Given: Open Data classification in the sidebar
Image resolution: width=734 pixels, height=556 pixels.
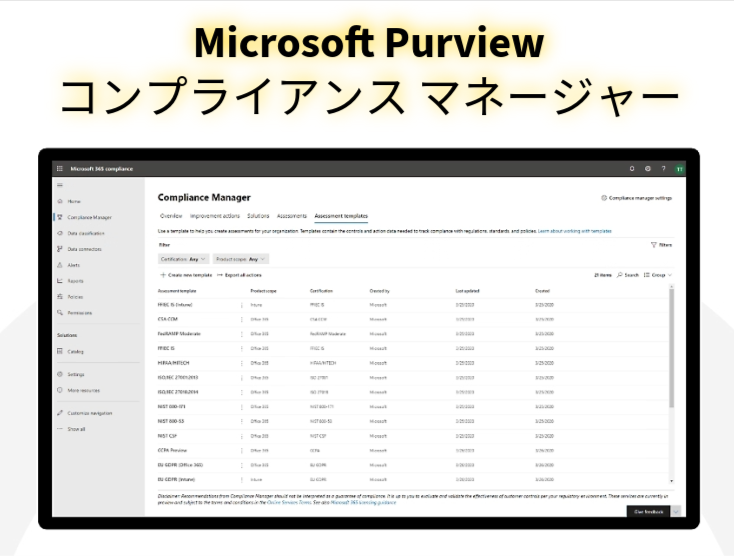Looking at the screenshot, I should tap(85, 233).
